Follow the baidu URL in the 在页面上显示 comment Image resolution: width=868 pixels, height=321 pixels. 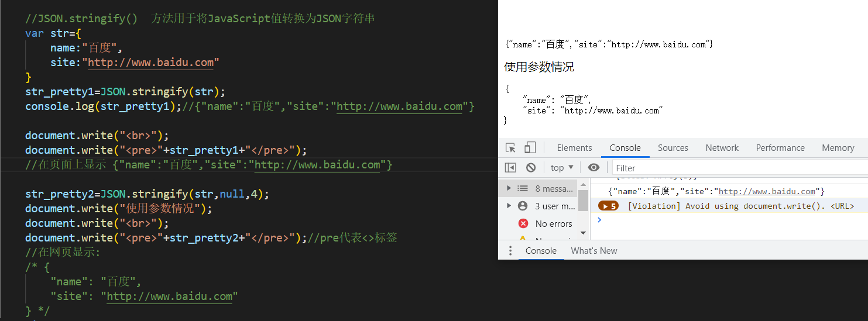tap(317, 165)
